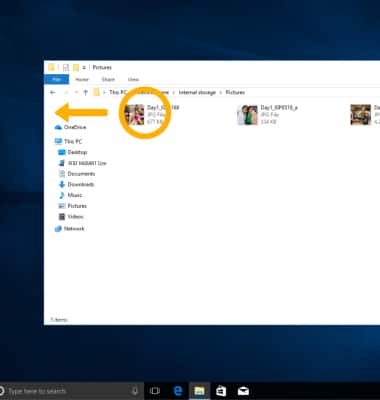380x400 pixels.
Task: Open the Desktop folder in sidebar
Action: [73, 152]
